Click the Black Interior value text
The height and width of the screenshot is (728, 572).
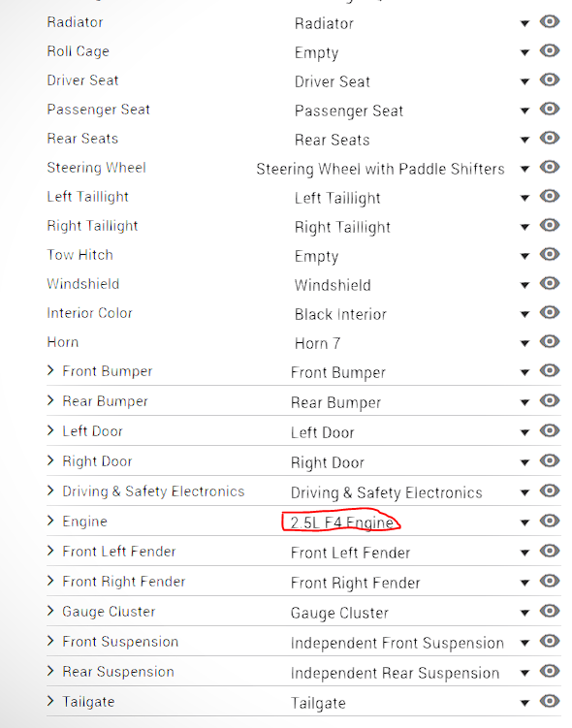tap(340, 314)
